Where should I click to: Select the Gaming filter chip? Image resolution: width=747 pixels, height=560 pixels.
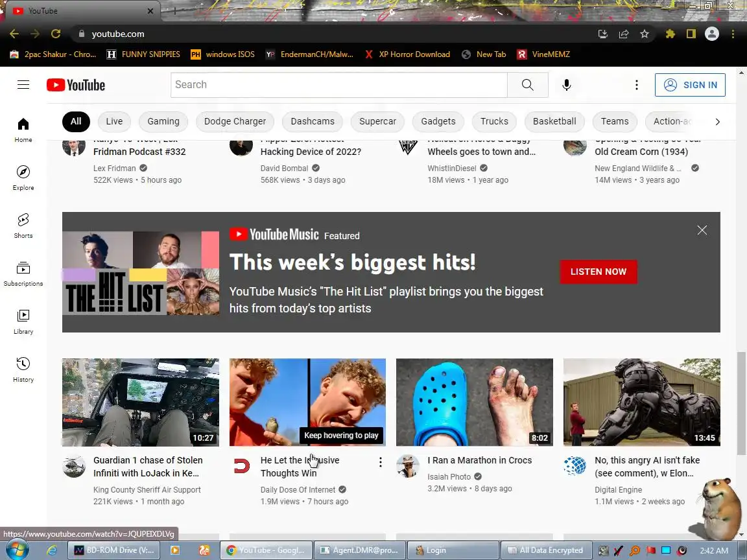[163, 121]
